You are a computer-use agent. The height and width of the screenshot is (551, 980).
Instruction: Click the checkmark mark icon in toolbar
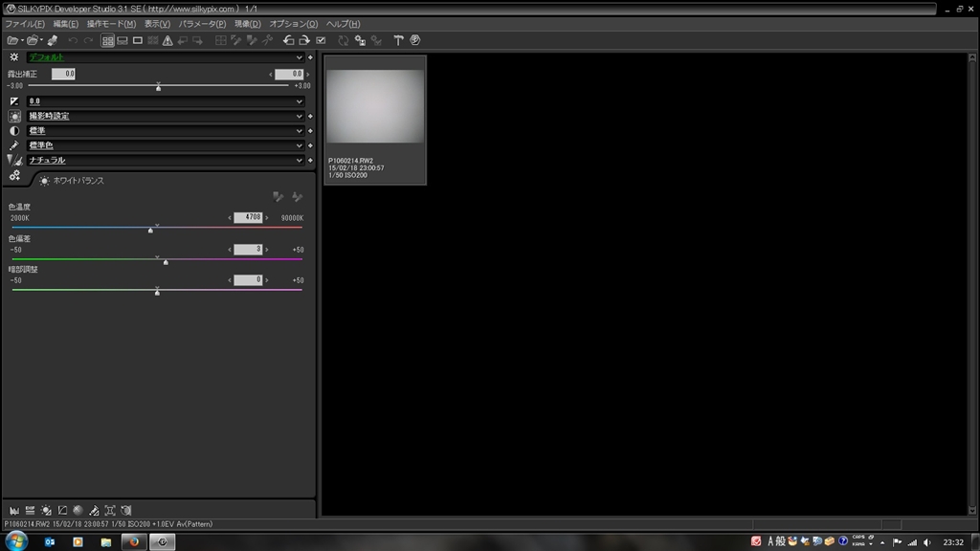click(x=321, y=40)
